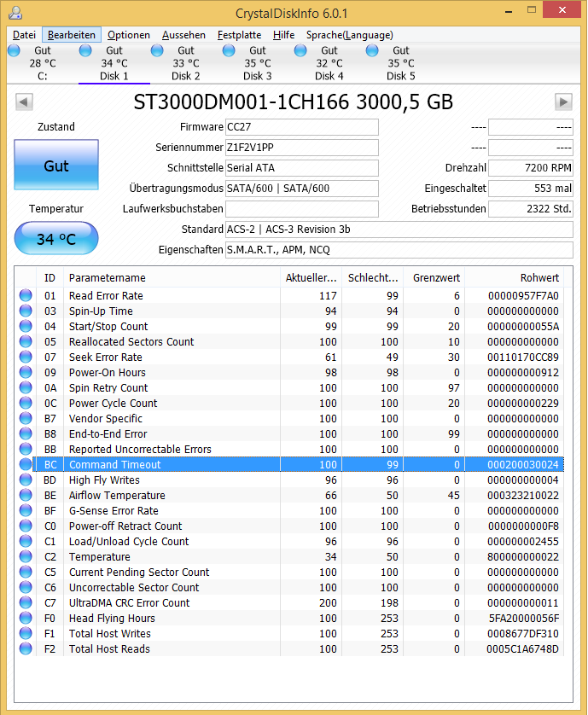Click status icon of High Fly Writes row
The image size is (588, 715).
pos(26,480)
